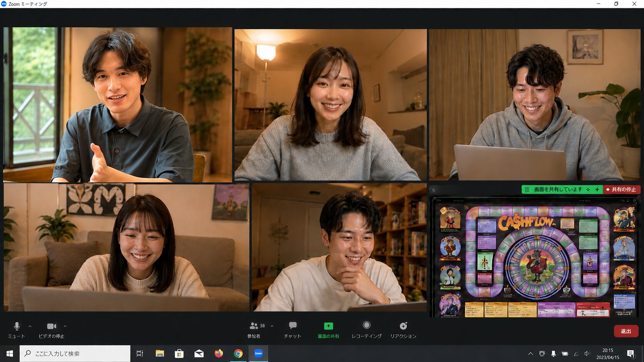The width and height of the screenshot is (644, 362).
Task: Start レコーディング recording
Action: click(x=366, y=330)
